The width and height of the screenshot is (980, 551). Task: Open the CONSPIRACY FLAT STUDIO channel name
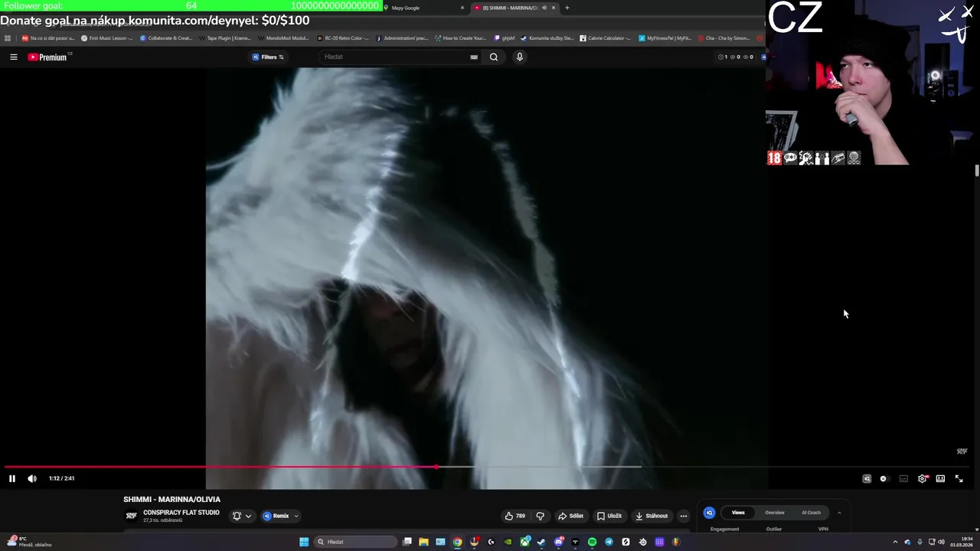coord(181,513)
